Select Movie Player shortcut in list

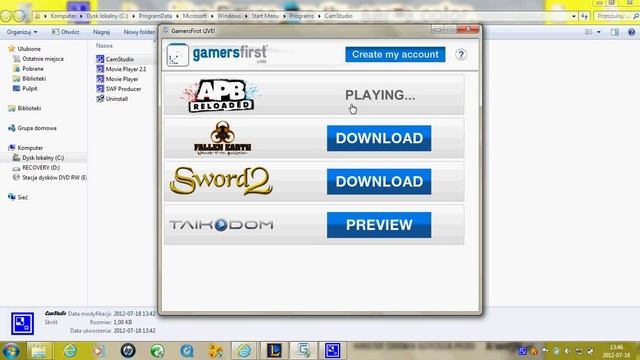point(117,79)
